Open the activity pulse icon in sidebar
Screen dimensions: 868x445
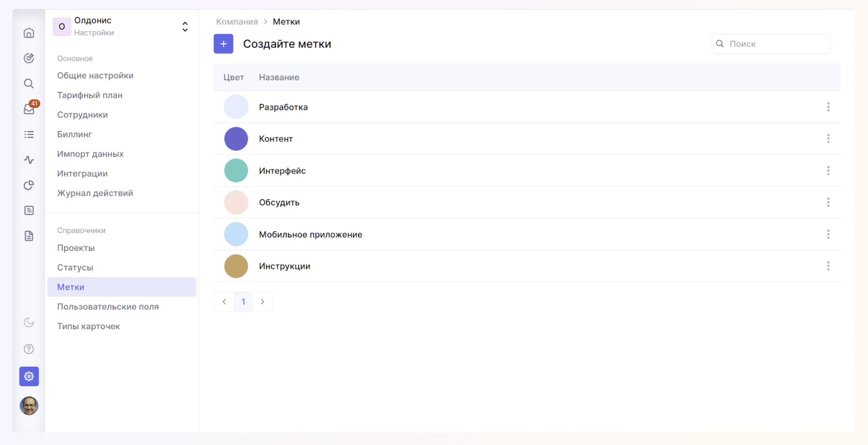click(29, 160)
